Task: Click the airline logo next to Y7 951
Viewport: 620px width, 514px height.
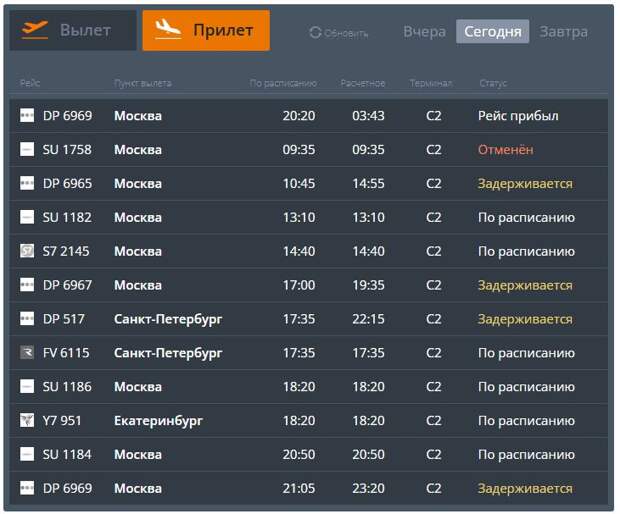Action: [x=27, y=421]
